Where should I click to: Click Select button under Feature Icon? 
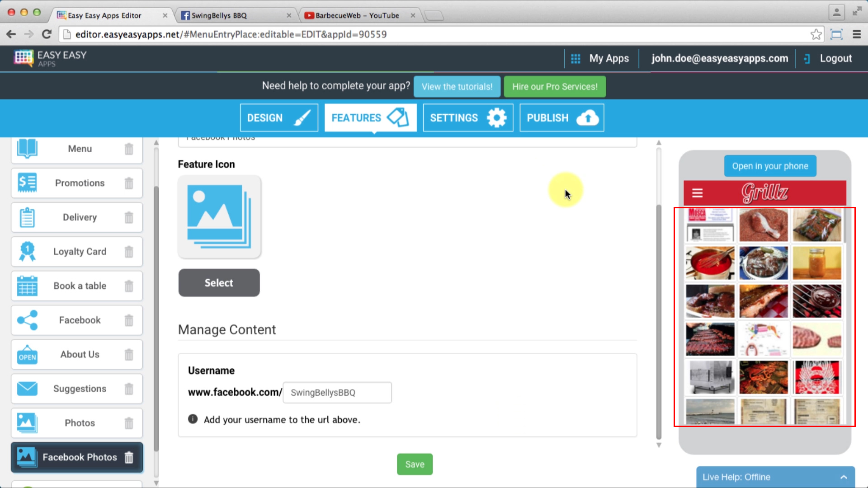point(219,283)
